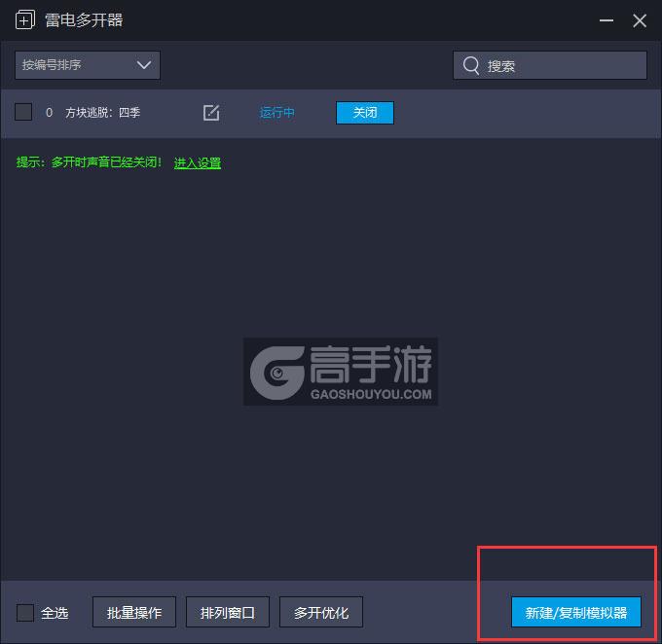
Task: Click the 提示: 多开时声音已经关闭! text
Action: [89, 162]
